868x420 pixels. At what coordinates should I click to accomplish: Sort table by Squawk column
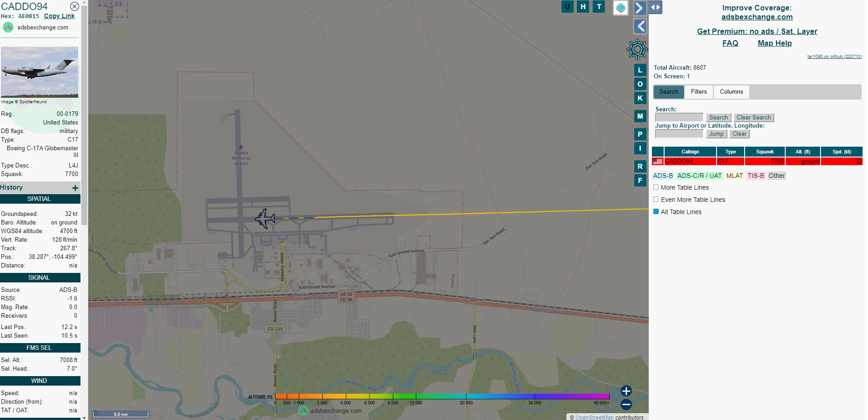click(x=765, y=152)
